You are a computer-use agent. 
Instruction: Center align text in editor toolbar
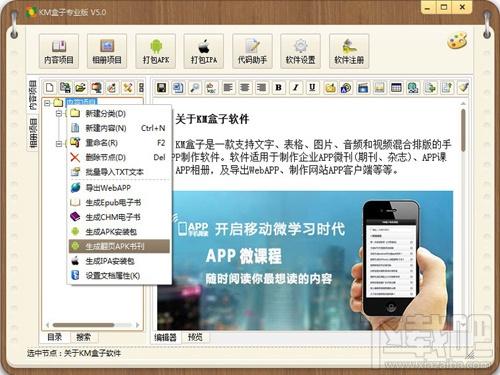pyautogui.click(x=245, y=88)
